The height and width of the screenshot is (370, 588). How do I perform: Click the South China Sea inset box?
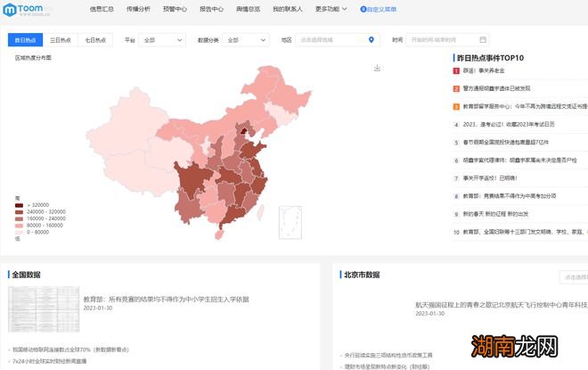290,223
